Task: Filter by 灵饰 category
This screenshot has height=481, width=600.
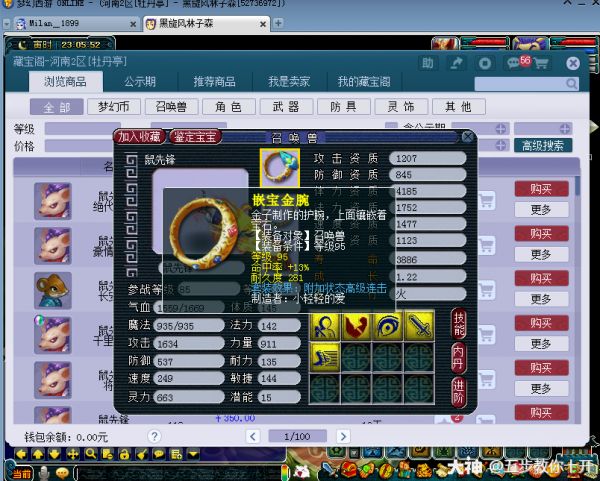Action: pos(401,107)
